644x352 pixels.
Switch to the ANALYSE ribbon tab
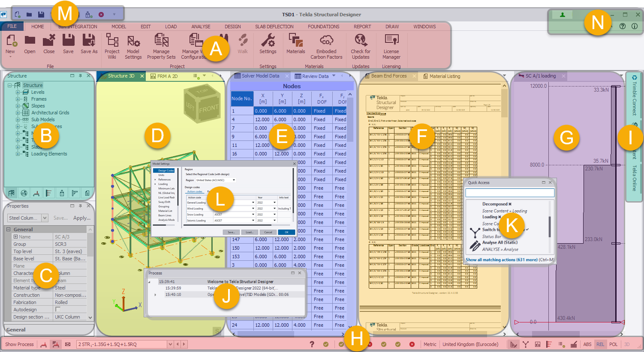(201, 27)
